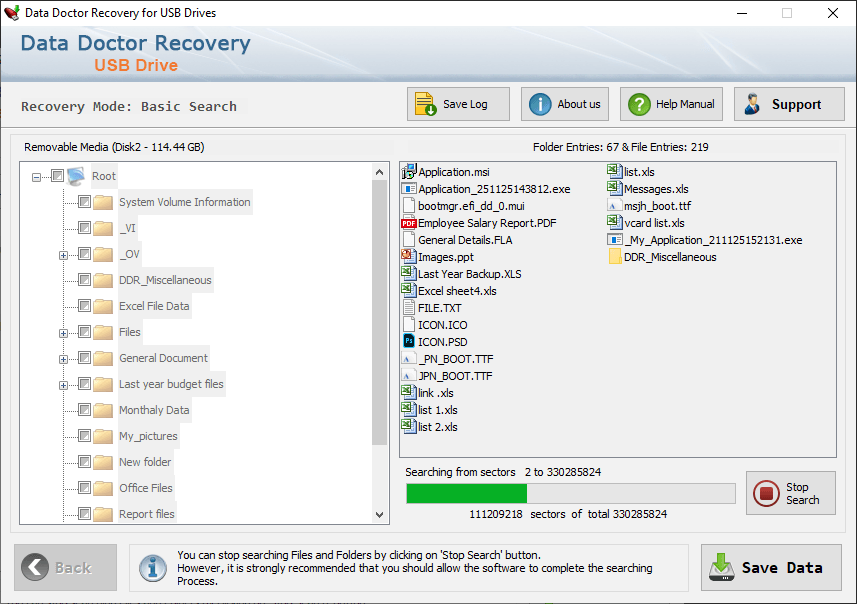857x604 pixels.
Task: Toggle the DDR_Miscellaneous tree checkbox
Action: click(x=84, y=280)
